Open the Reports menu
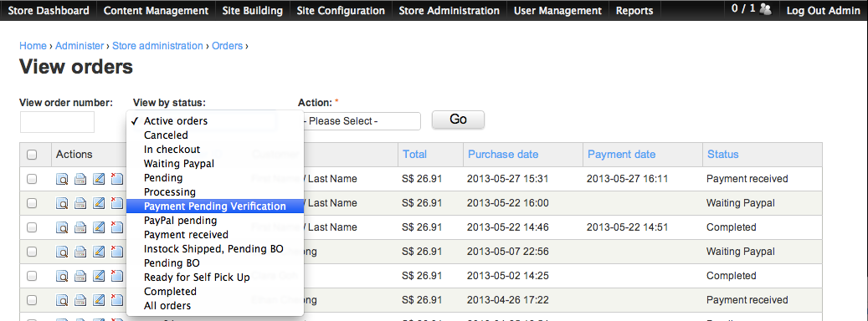This screenshot has height=321, width=868. point(634,11)
